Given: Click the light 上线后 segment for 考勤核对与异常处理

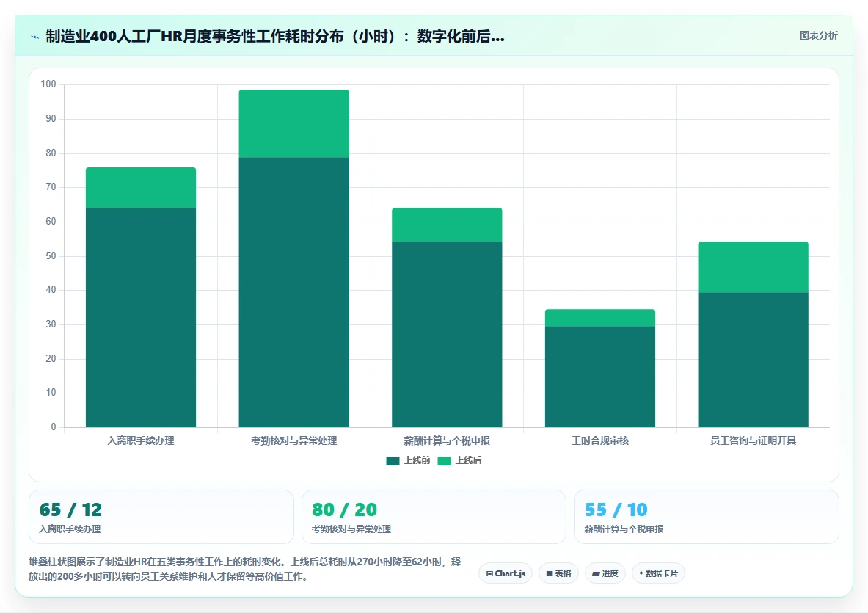Looking at the screenshot, I should click(x=294, y=124).
